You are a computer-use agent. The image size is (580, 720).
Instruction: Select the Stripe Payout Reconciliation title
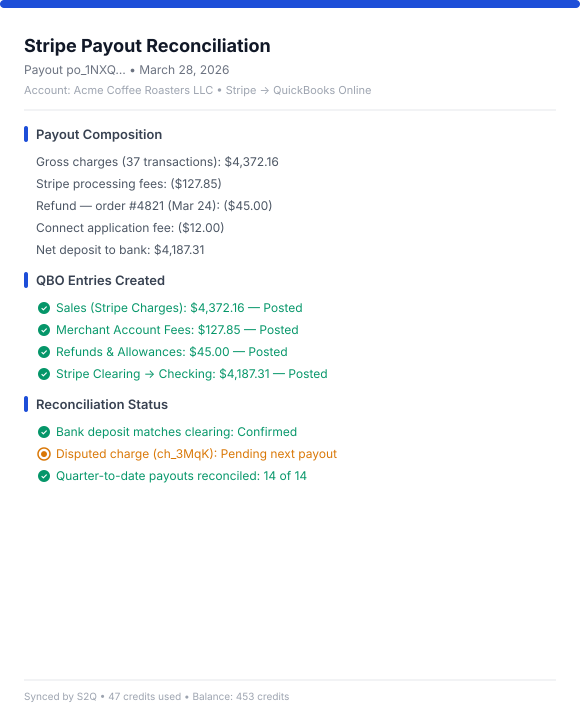[147, 46]
